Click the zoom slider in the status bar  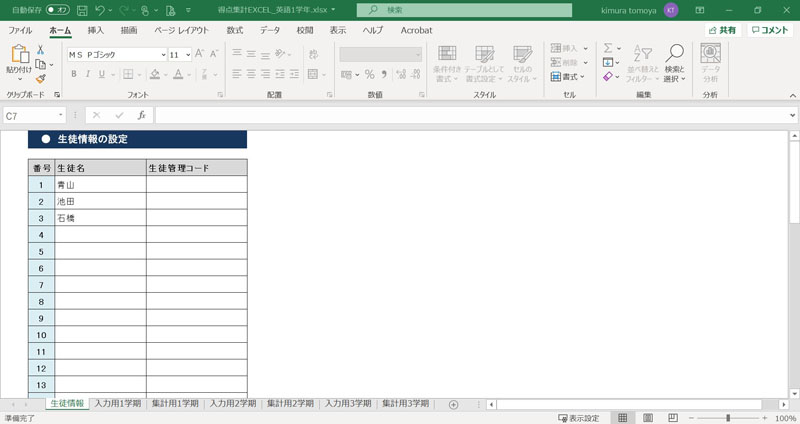click(x=727, y=417)
